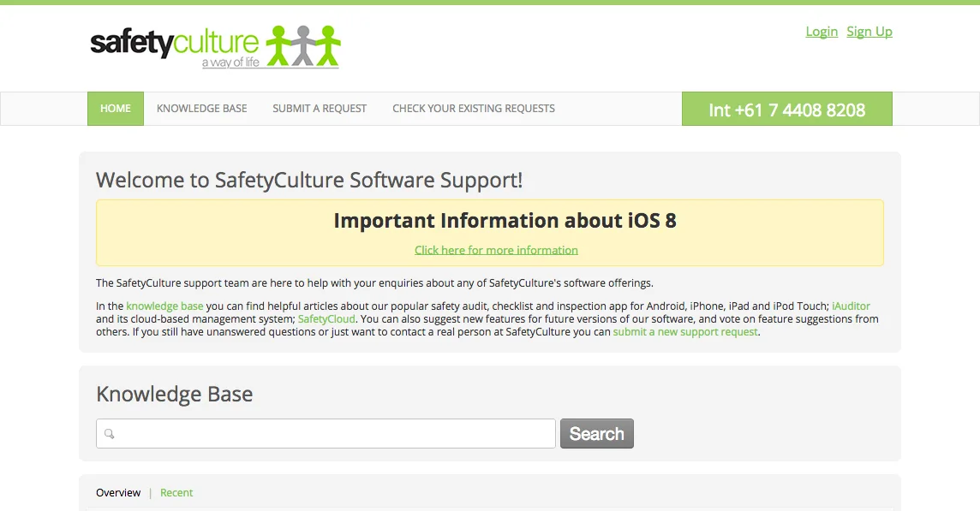Click 'Important Information about iOS 8' heading

click(x=505, y=221)
